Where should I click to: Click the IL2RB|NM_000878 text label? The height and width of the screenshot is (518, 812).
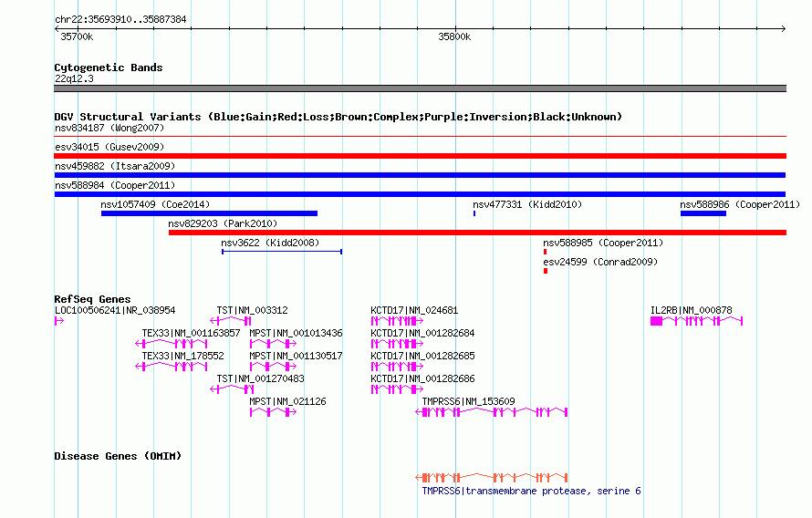pos(692,310)
